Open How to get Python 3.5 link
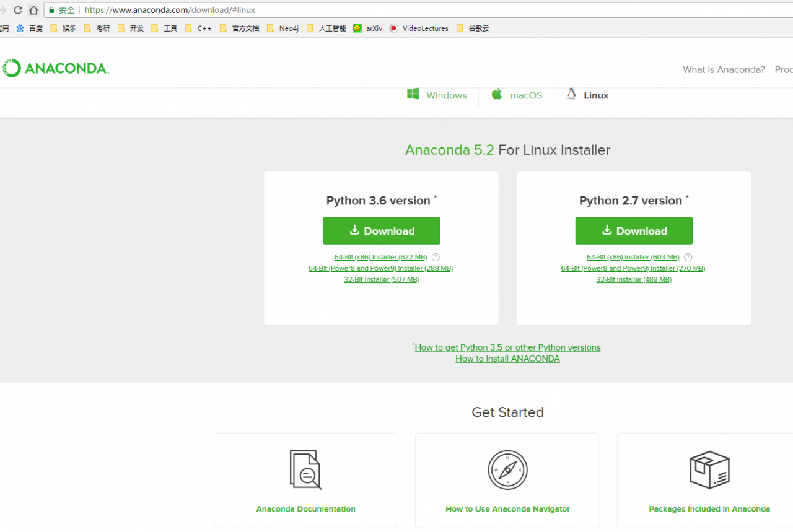793x532 pixels. coord(507,347)
